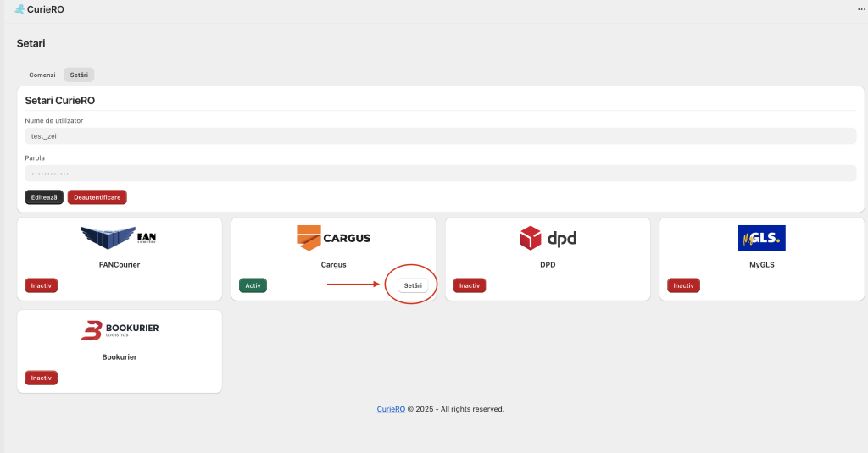This screenshot has width=868, height=453.
Task: Click the DPD logo
Action: pos(548,238)
